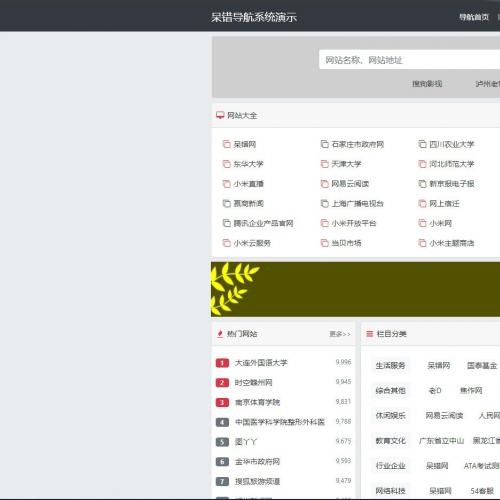500x500 pixels.
Task: Click the icon before 石家庄市政府网
Action: [x=324, y=144]
